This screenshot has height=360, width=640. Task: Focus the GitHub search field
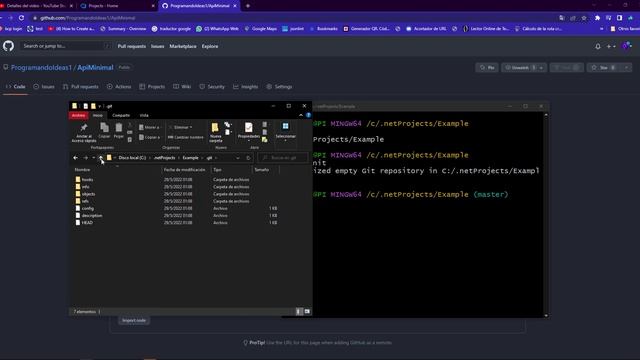tap(65, 46)
